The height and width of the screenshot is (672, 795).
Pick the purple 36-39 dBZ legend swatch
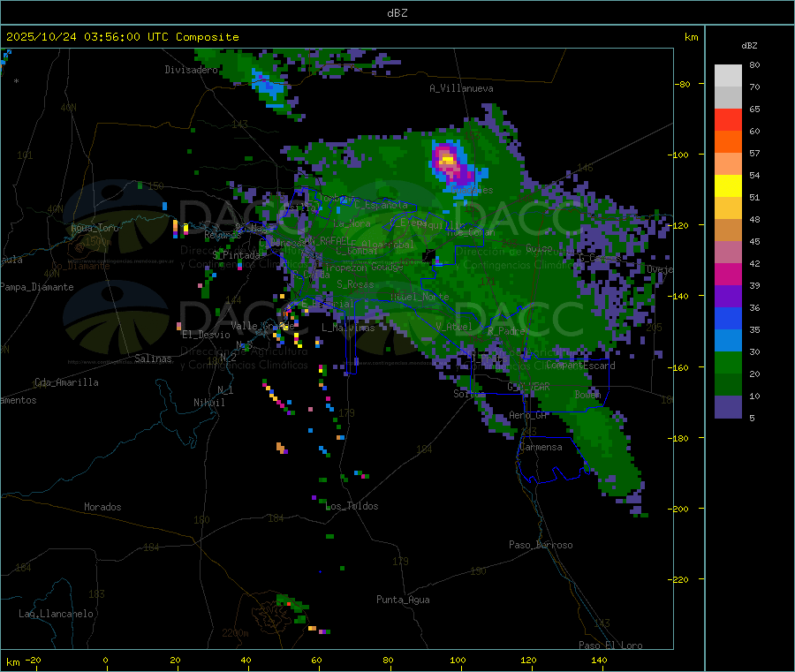(x=728, y=297)
